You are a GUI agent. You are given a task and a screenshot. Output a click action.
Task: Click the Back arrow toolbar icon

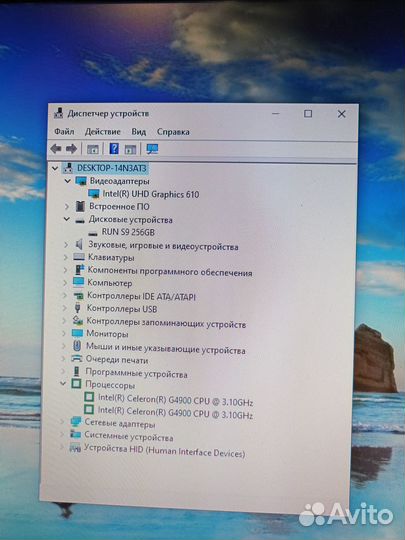tap(56, 149)
